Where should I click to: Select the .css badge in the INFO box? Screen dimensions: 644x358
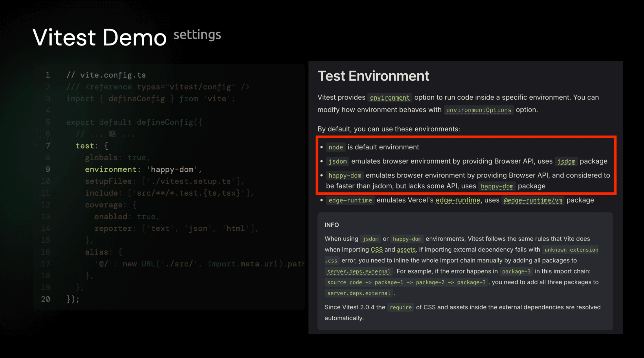click(332, 260)
